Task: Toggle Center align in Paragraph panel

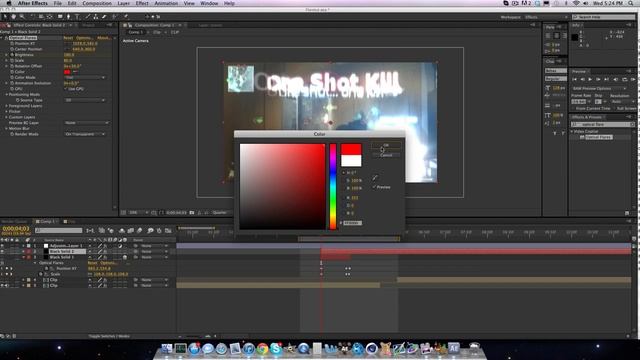Action: [556, 36]
